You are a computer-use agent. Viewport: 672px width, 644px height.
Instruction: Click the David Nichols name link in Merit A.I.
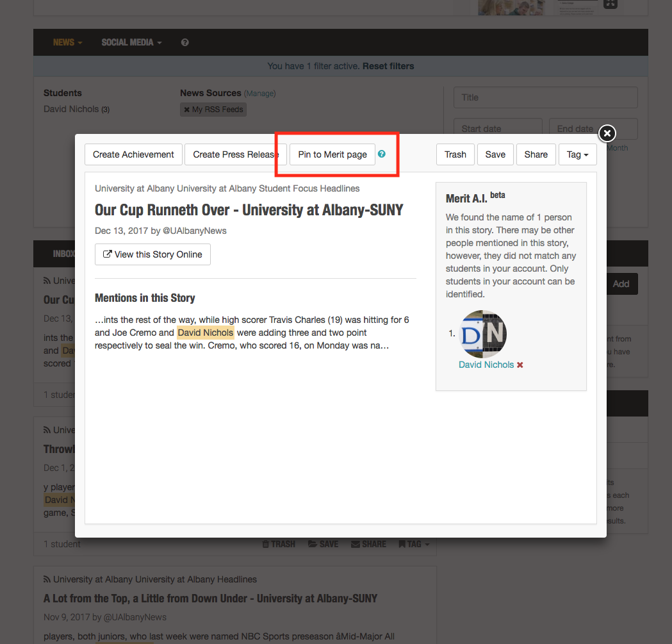pyautogui.click(x=486, y=365)
